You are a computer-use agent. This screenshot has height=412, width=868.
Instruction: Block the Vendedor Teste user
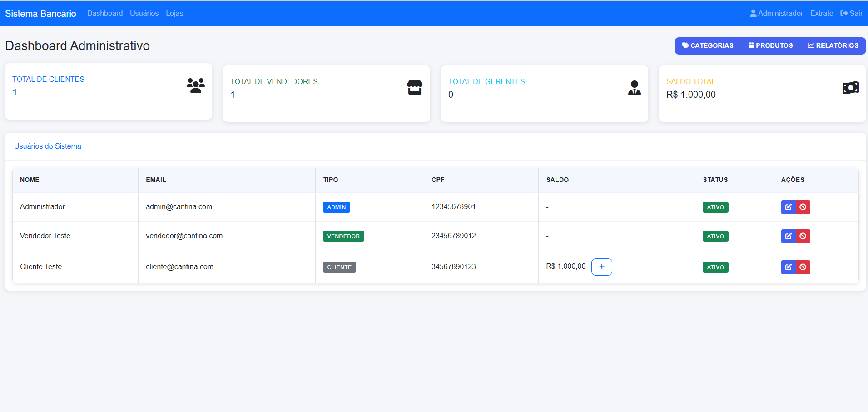[x=803, y=236]
